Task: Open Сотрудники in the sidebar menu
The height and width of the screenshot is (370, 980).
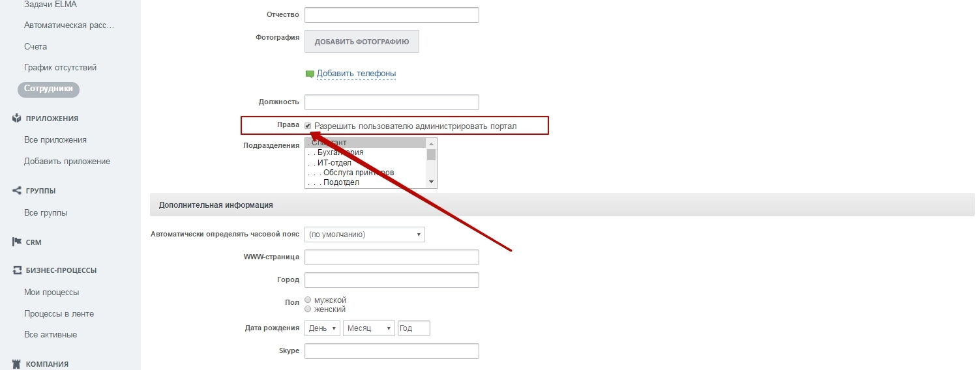Action: coord(48,89)
